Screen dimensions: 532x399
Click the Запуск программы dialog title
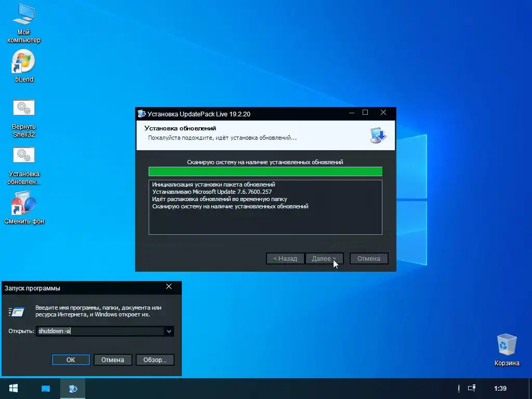coord(32,288)
